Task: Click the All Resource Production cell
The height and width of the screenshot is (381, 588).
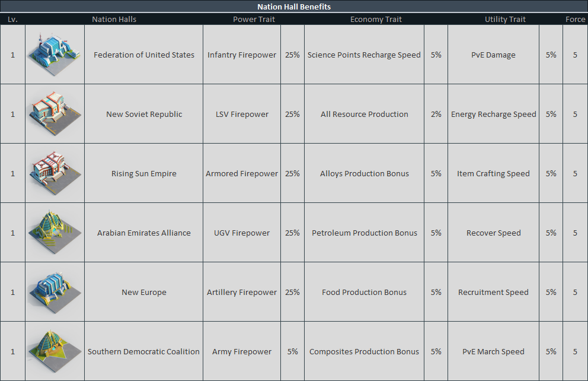Action: point(364,114)
